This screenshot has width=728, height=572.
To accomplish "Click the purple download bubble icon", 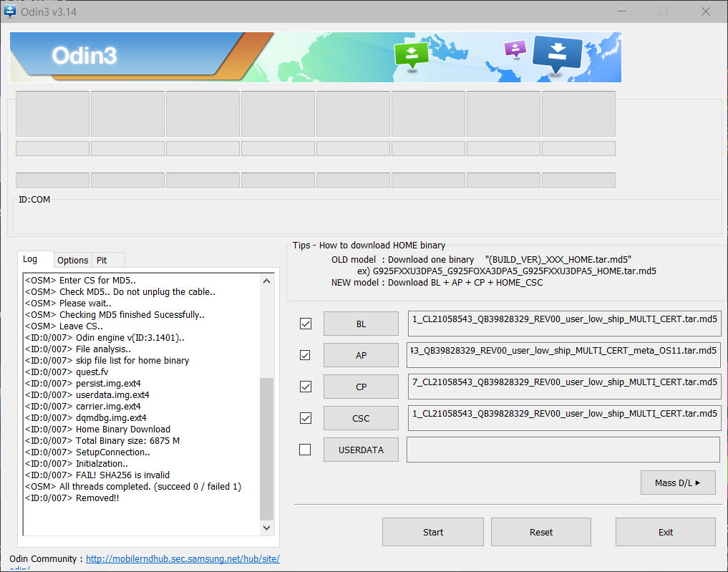I will pos(515,49).
